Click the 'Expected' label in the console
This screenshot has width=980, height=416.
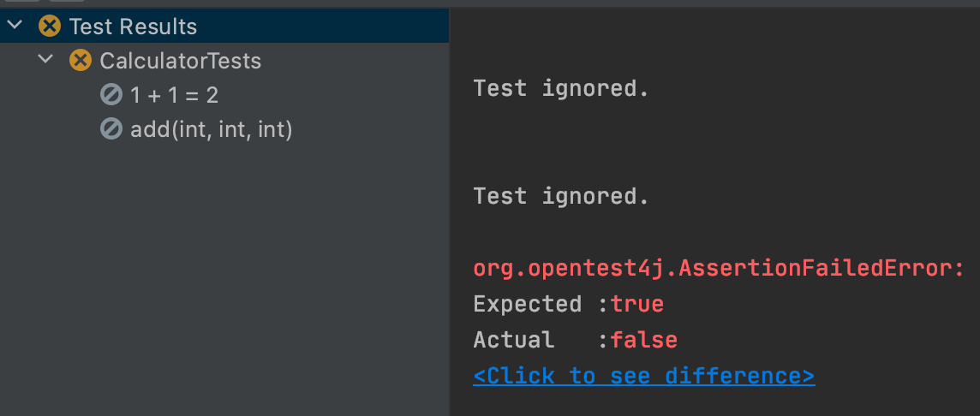pyautogui.click(x=528, y=304)
